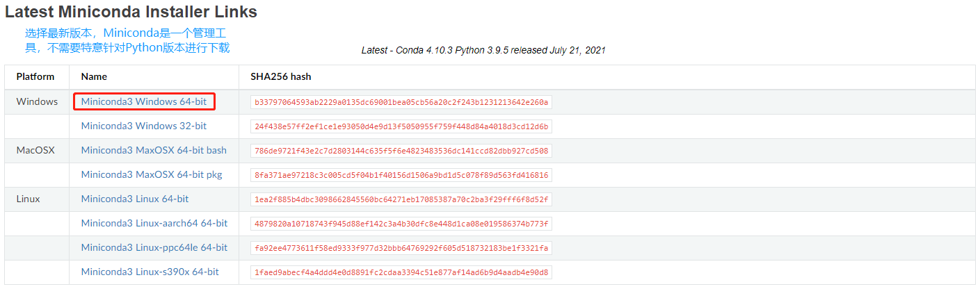Select the Windows 32-bit SHA256 hash

click(401, 126)
